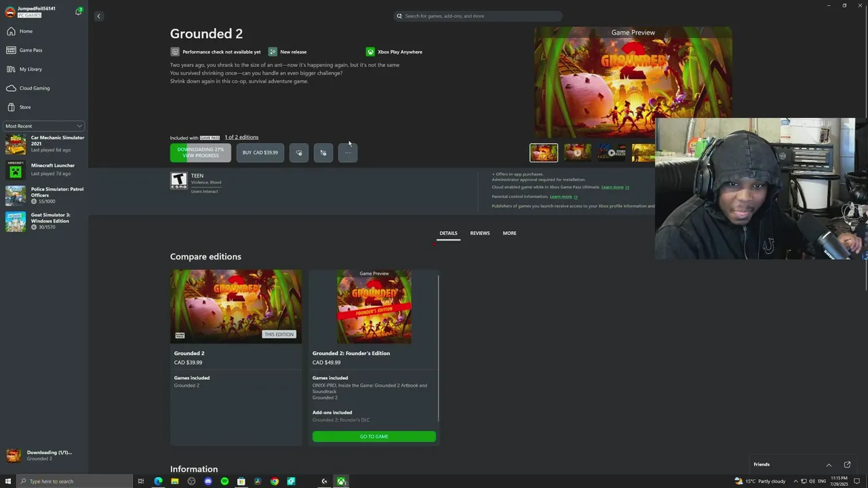Expand the Friends panel chevron
Viewport: 868px width, 488px height.
[x=829, y=465]
